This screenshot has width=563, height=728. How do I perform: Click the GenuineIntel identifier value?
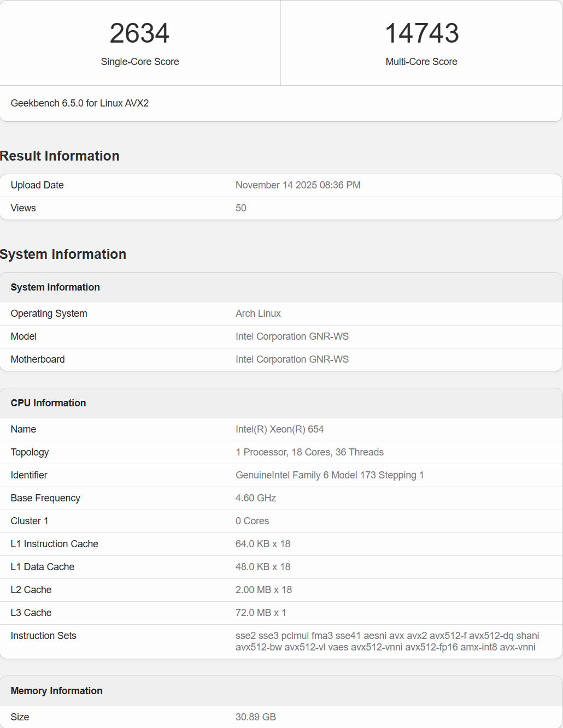coord(330,475)
